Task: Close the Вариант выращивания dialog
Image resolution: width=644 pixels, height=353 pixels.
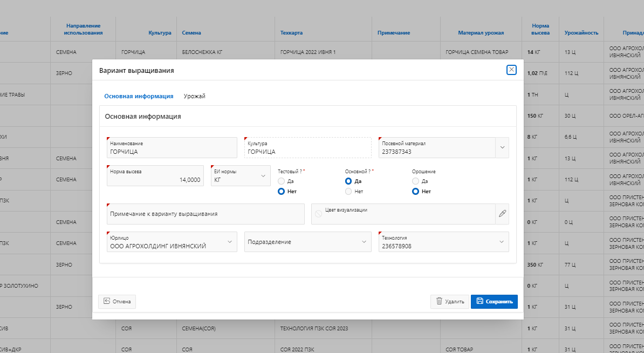Action: point(511,70)
